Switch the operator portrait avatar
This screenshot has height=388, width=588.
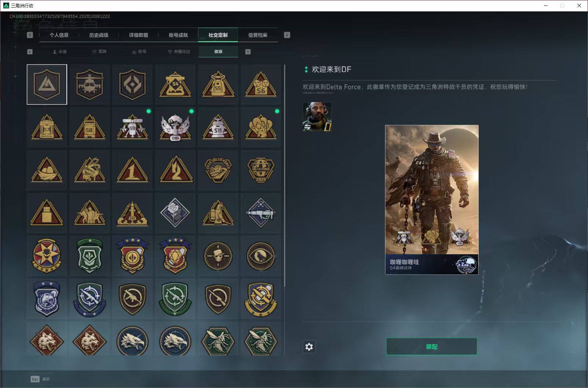317,116
